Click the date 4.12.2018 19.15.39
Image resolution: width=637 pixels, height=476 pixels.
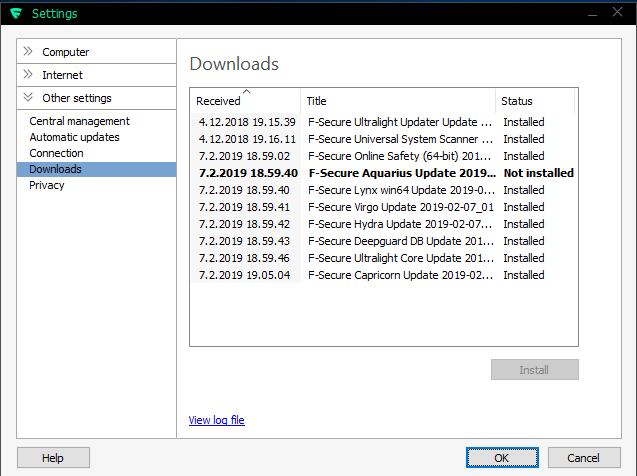tap(247, 122)
